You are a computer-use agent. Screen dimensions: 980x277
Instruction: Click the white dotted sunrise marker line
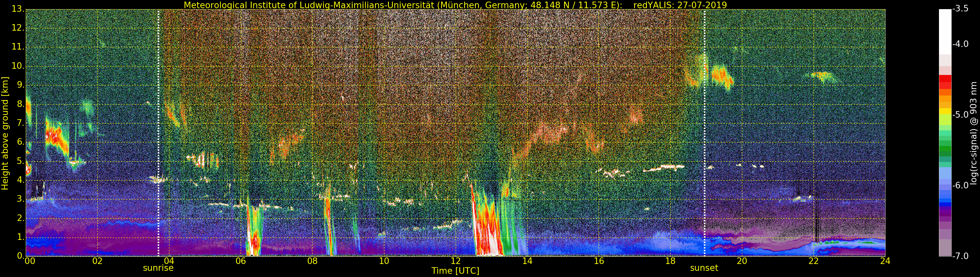pos(158,132)
